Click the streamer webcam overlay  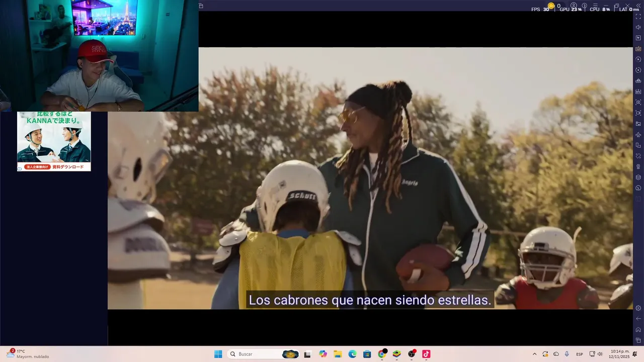click(99, 55)
